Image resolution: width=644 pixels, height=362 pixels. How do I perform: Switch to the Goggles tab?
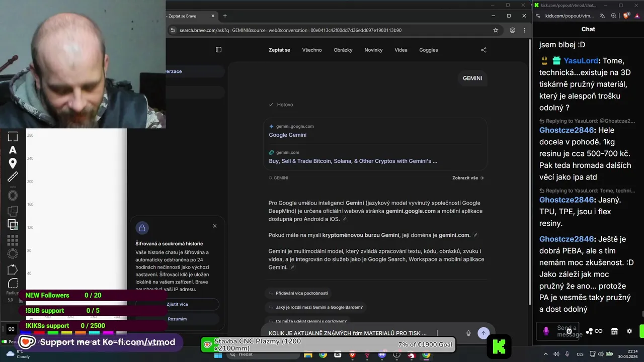tap(429, 50)
